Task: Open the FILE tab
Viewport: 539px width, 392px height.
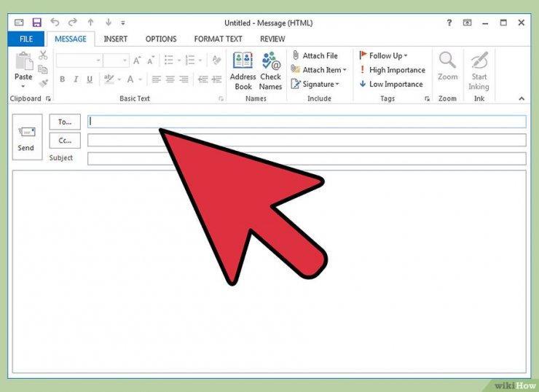Action: [26, 39]
